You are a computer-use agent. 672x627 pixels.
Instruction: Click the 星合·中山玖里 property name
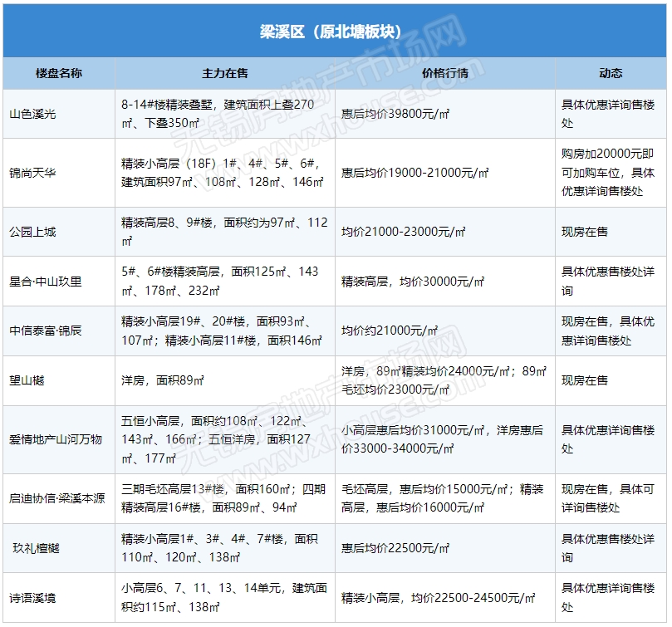[46, 282]
